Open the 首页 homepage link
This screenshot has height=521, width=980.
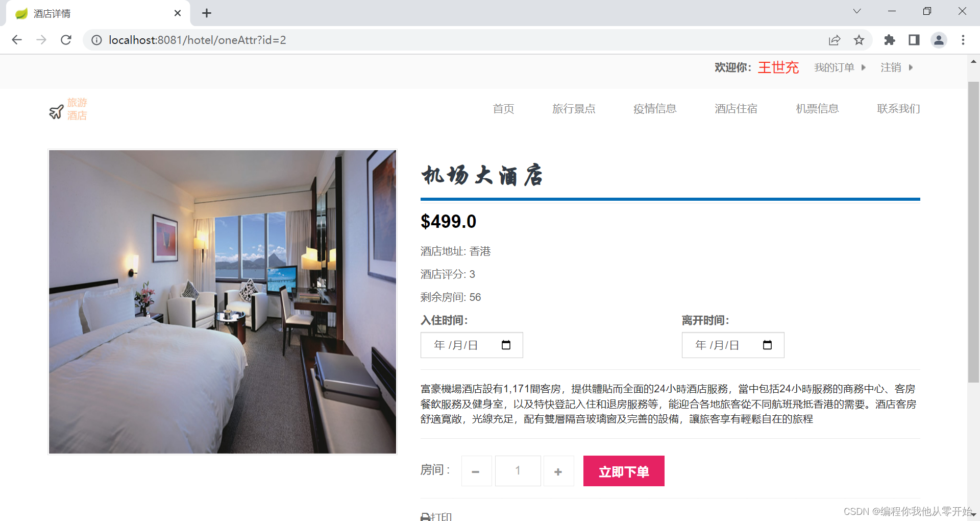503,108
